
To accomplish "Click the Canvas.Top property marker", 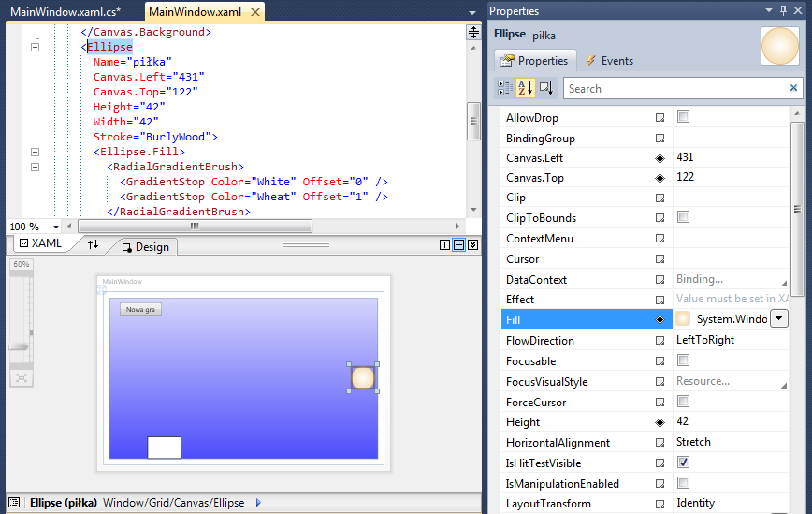I will point(660,178).
